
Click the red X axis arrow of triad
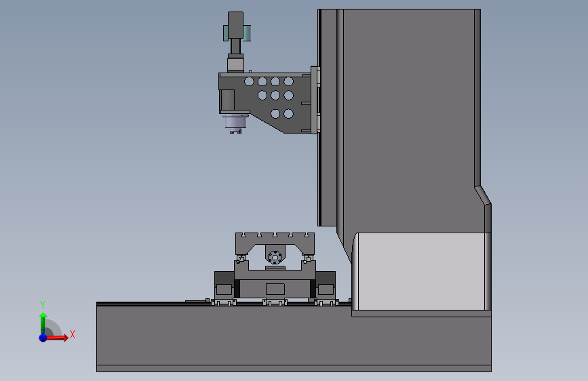pos(57,338)
